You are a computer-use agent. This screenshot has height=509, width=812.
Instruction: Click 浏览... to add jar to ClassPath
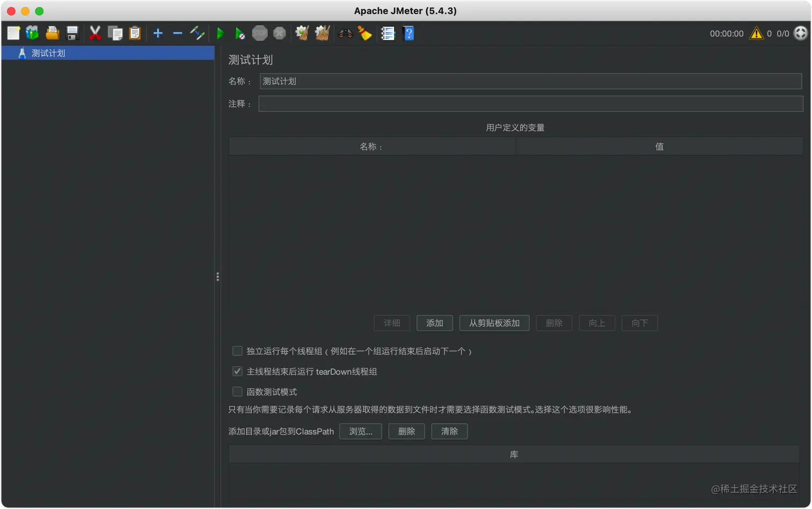(360, 431)
